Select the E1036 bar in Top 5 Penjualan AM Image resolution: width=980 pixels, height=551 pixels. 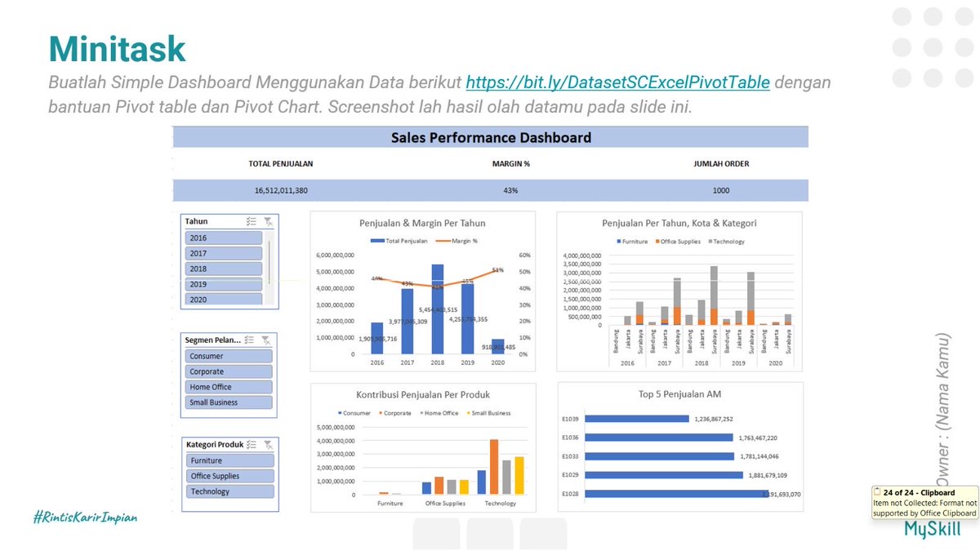(660, 438)
